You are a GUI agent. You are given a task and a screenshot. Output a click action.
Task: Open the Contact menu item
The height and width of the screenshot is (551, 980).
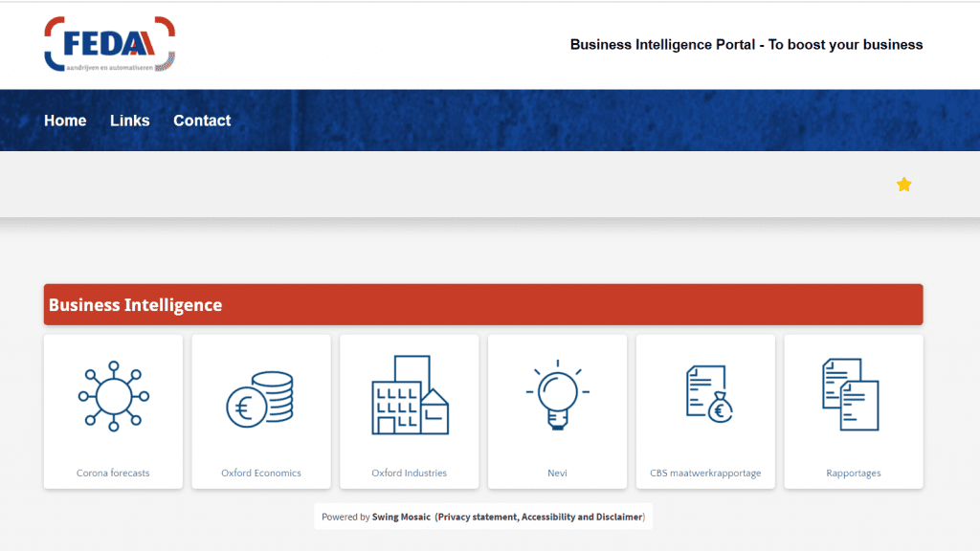tap(202, 121)
